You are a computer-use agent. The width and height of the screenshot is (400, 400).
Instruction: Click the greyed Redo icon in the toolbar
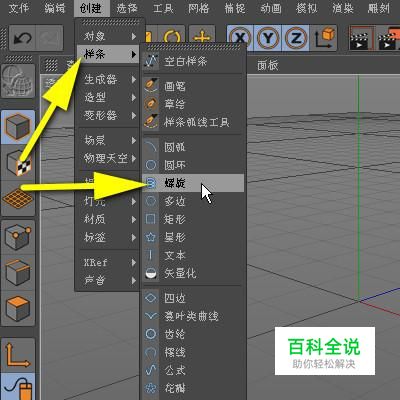tap(49, 38)
